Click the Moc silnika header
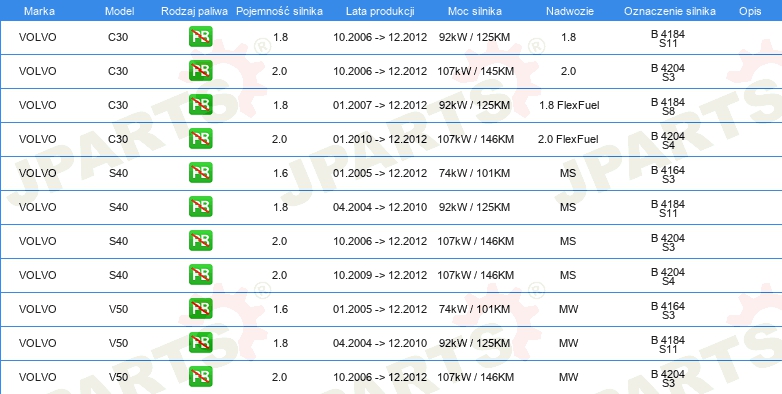Screen dimensions: 782x394 tap(475, 11)
